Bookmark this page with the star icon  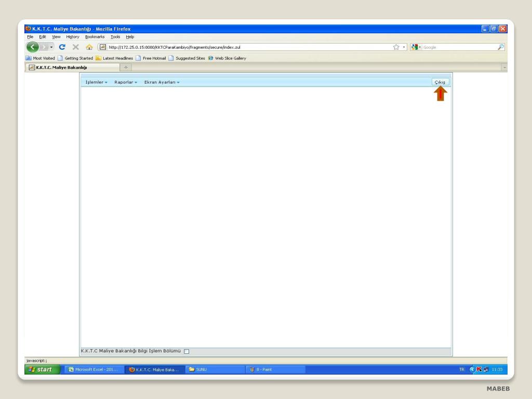click(396, 47)
